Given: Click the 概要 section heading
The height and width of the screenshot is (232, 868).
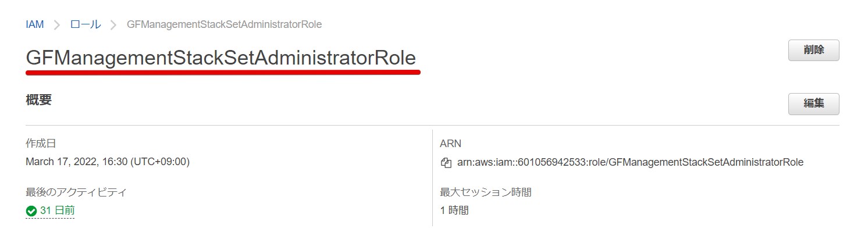Looking at the screenshot, I should [x=38, y=100].
